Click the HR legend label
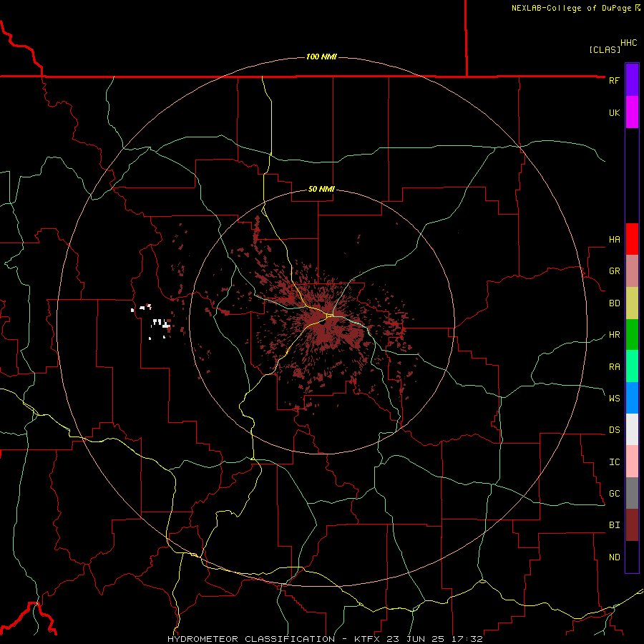 614,335
